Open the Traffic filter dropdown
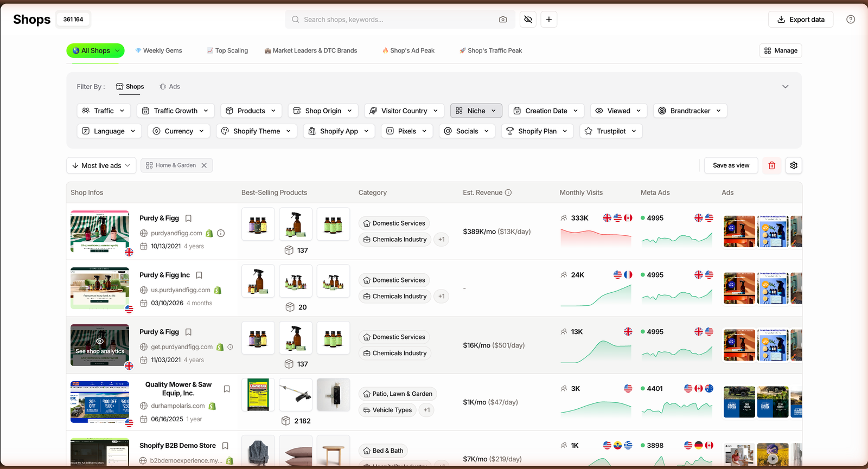Screen dimensions: 868x469 104,111
